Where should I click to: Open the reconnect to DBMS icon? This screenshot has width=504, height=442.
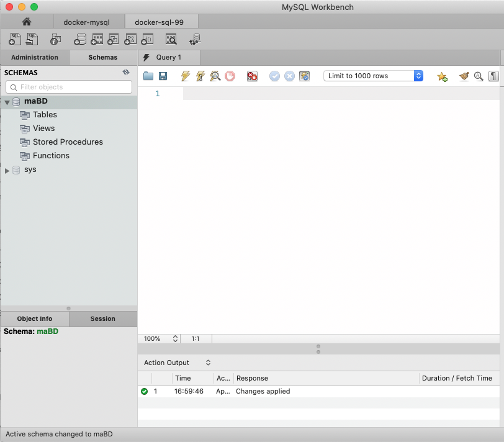[x=195, y=40]
